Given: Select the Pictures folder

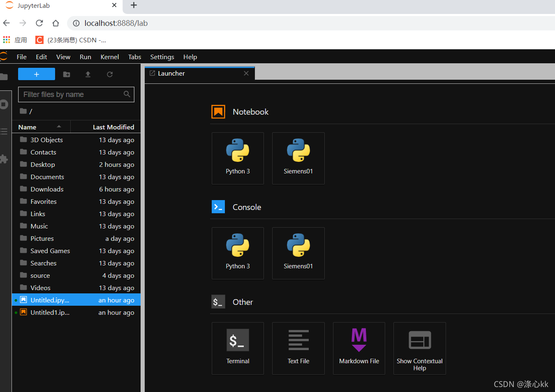Looking at the screenshot, I should [76, 238].
